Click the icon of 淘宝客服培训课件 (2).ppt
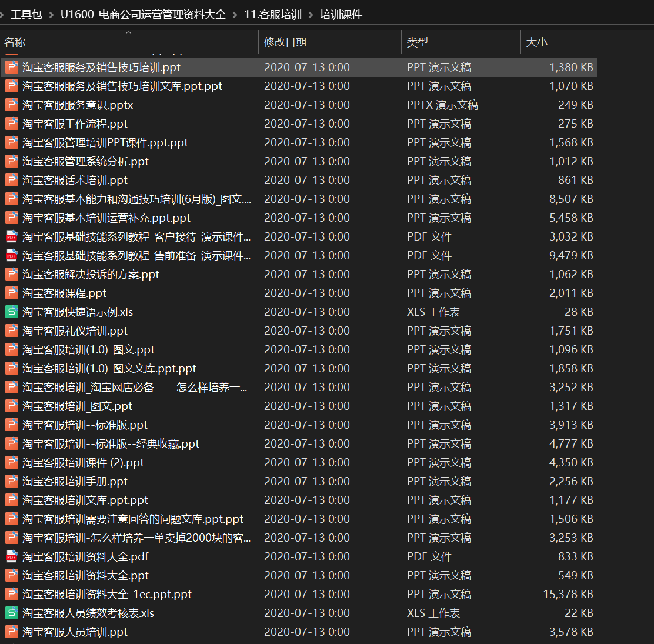This screenshot has height=644, width=654. coord(12,462)
